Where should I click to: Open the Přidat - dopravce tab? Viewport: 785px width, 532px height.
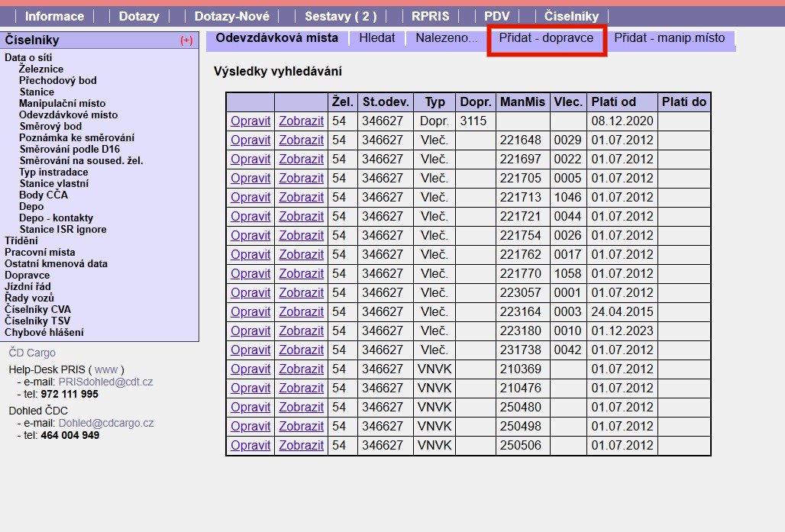546,37
